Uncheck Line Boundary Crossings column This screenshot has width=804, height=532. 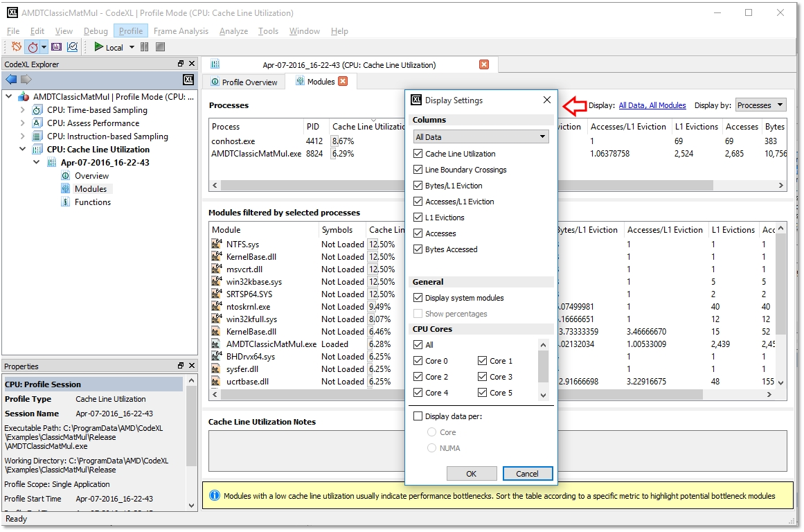[x=418, y=169]
